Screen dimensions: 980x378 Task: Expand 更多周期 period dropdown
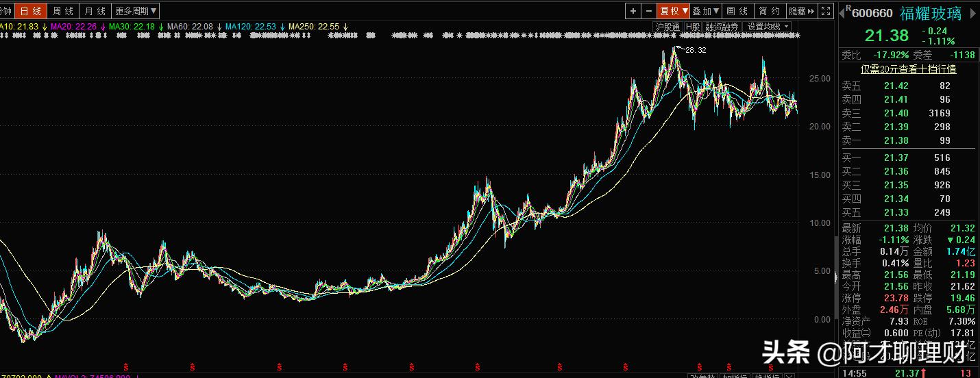[136, 11]
